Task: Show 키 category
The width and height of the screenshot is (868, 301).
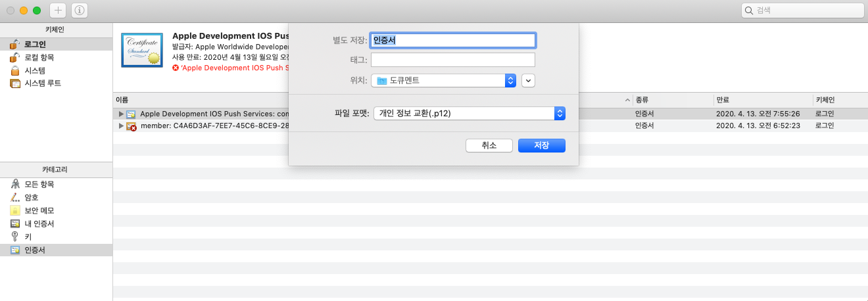Action: 57,237
